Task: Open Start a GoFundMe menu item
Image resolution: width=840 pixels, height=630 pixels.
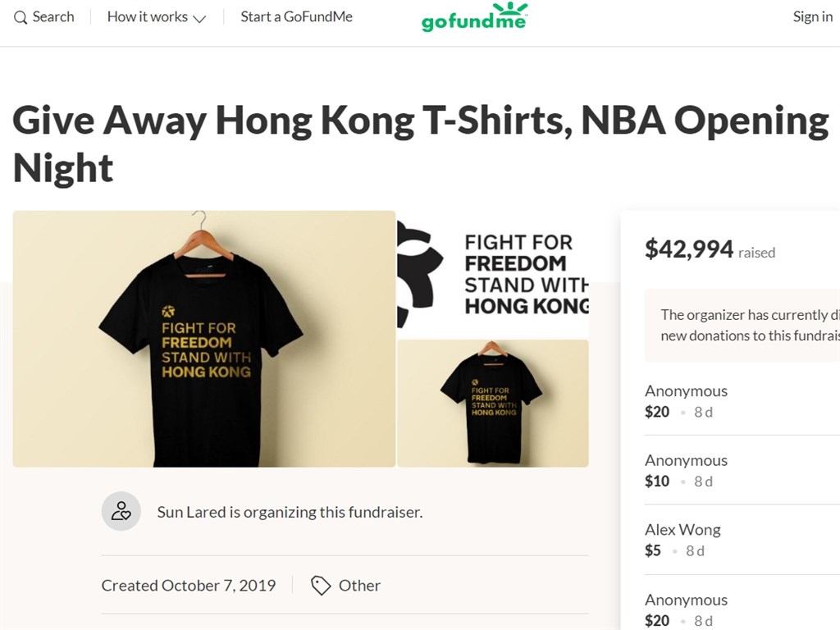Action: (296, 16)
